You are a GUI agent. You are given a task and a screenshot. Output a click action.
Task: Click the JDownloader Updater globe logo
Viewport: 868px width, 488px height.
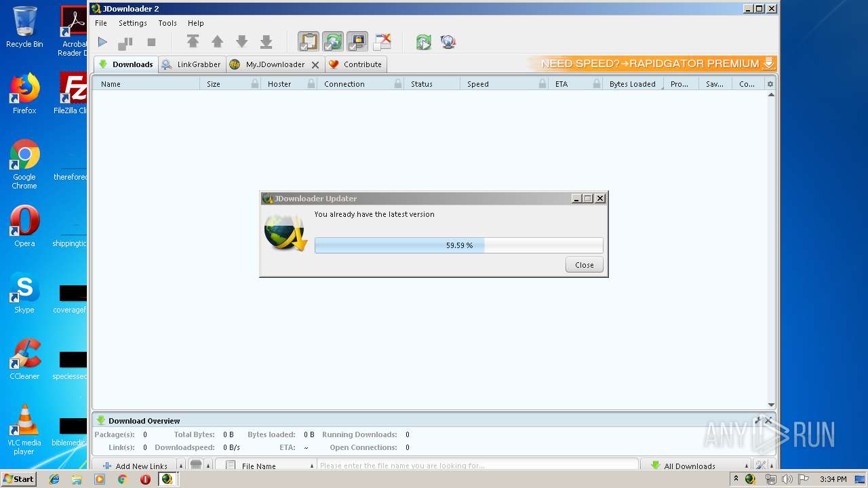(x=285, y=233)
